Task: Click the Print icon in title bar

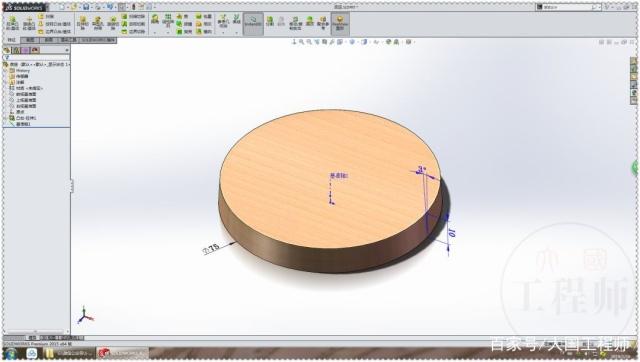Action: click(98, 7)
